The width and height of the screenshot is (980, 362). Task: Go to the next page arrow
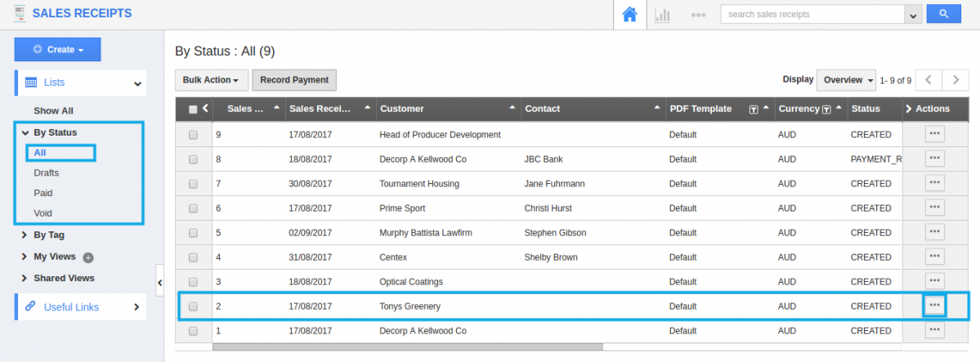pos(955,80)
